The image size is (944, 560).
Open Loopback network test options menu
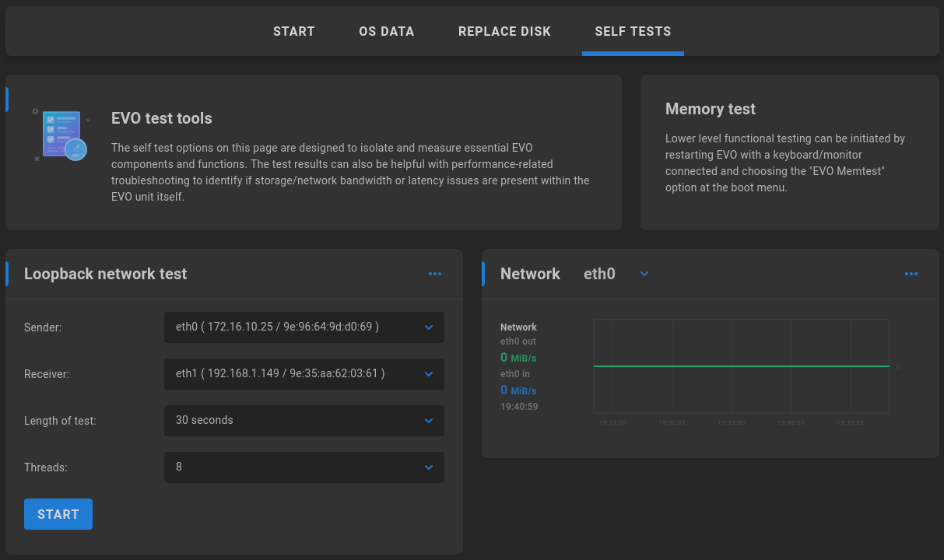coord(435,274)
